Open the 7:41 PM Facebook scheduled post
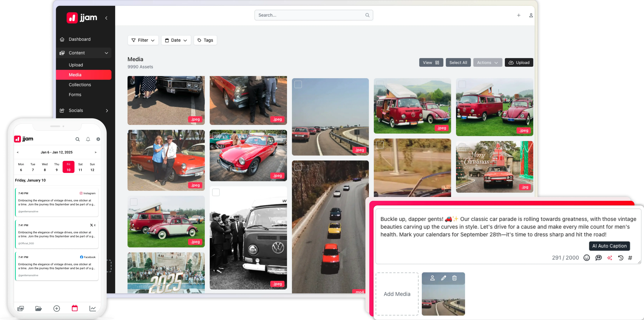644x320 pixels. point(57,266)
